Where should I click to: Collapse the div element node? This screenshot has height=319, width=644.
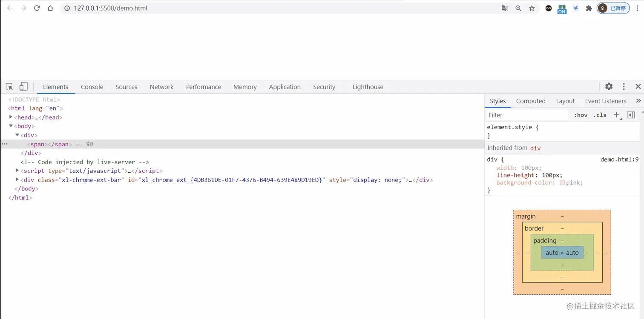[17, 135]
